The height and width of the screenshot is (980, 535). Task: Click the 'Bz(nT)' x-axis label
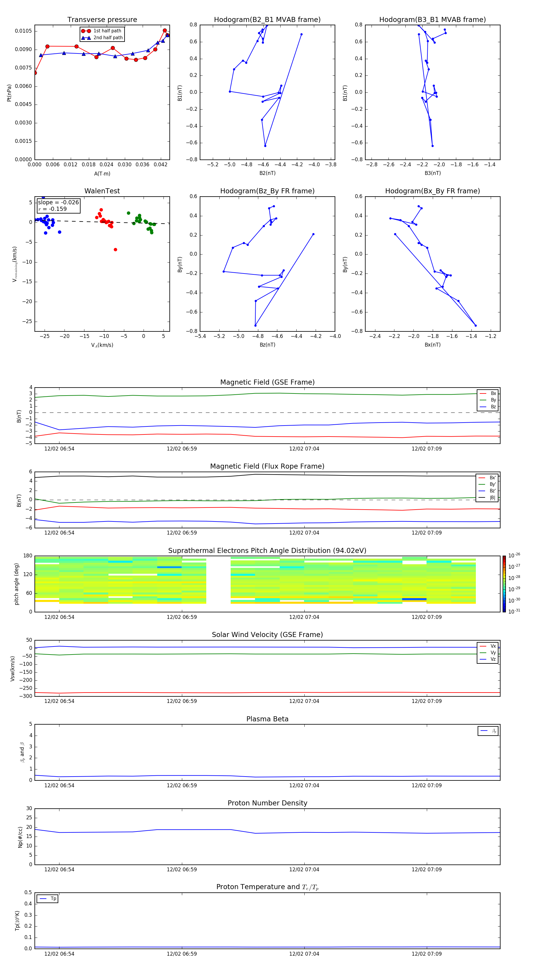(267, 345)
